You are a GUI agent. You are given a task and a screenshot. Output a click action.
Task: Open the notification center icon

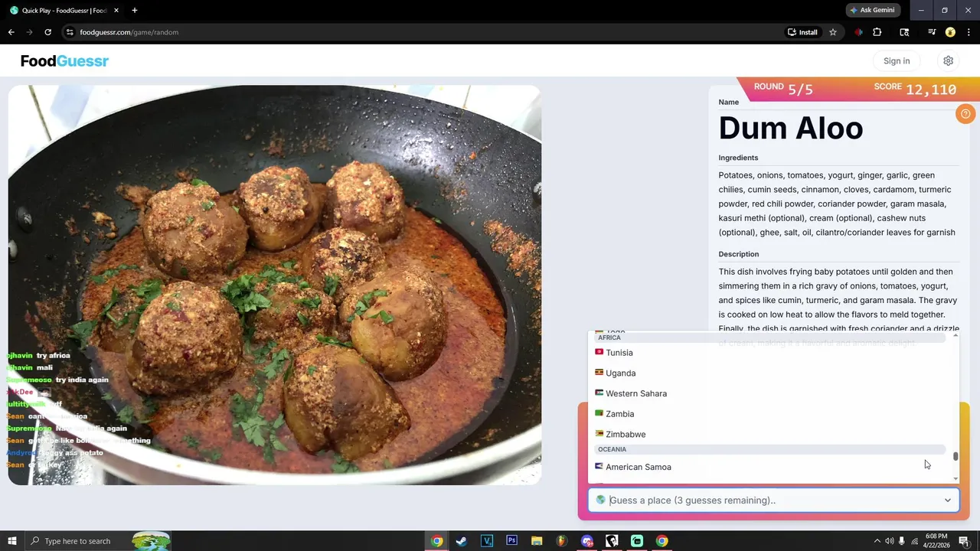tap(966, 541)
